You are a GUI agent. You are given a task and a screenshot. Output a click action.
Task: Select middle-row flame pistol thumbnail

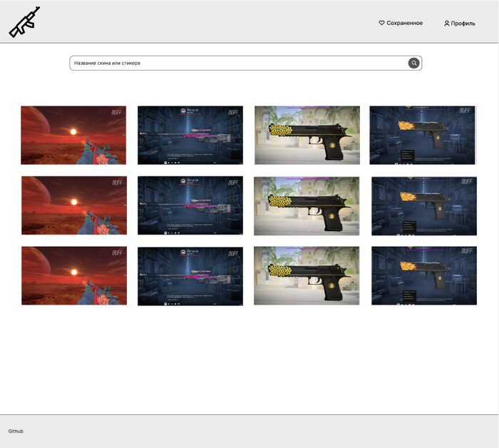(x=424, y=205)
